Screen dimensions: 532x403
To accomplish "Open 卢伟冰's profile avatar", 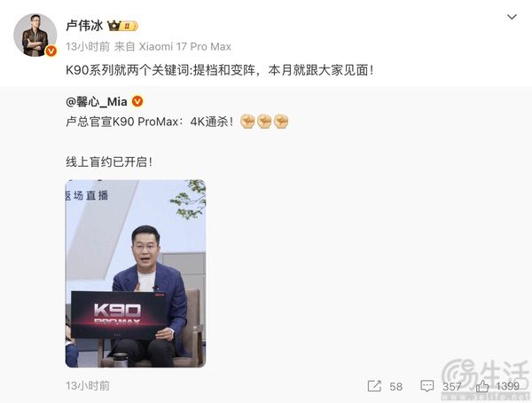I will [35, 35].
